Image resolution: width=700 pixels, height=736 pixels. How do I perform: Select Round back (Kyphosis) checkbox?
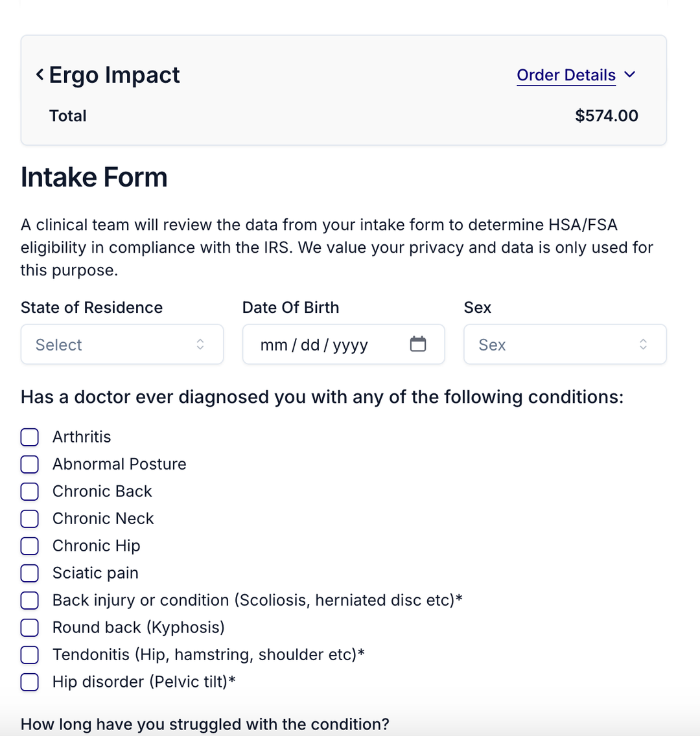click(x=30, y=628)
